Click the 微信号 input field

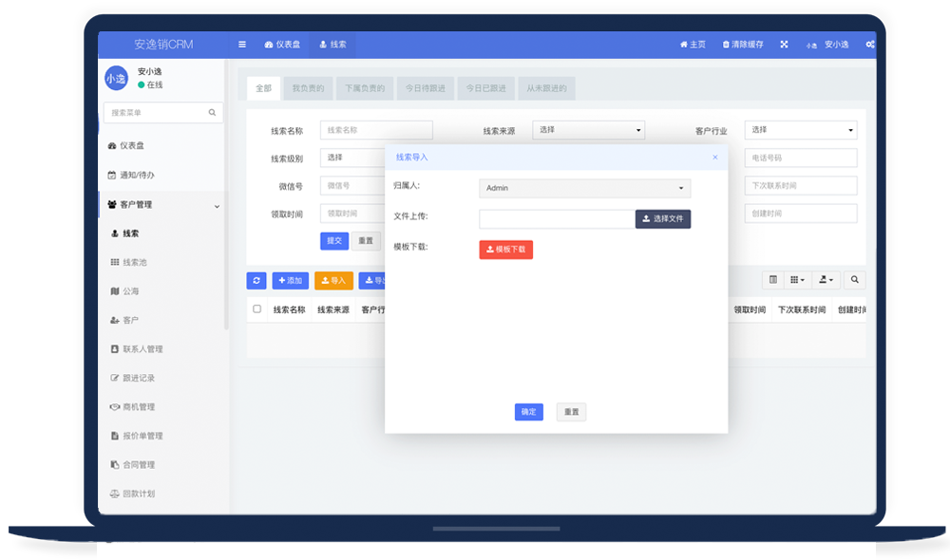(x=352, y=186)
